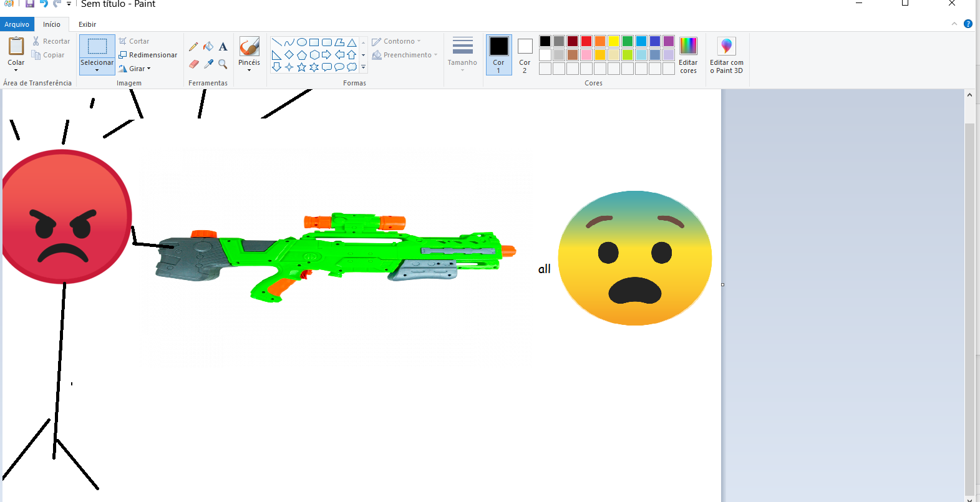980x502 pixels.
Task: Select the Color picker eyedropper tool
Action: click(x=208, y=64)
